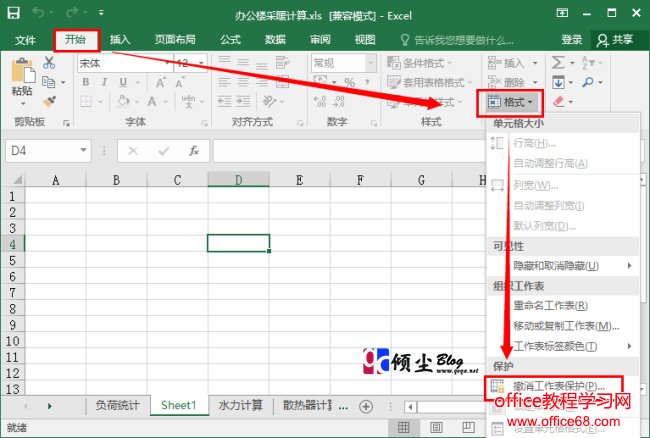650x438 pixels.
Task: Click the 粘贴 paste icon
Action: (x=23, y=70)
